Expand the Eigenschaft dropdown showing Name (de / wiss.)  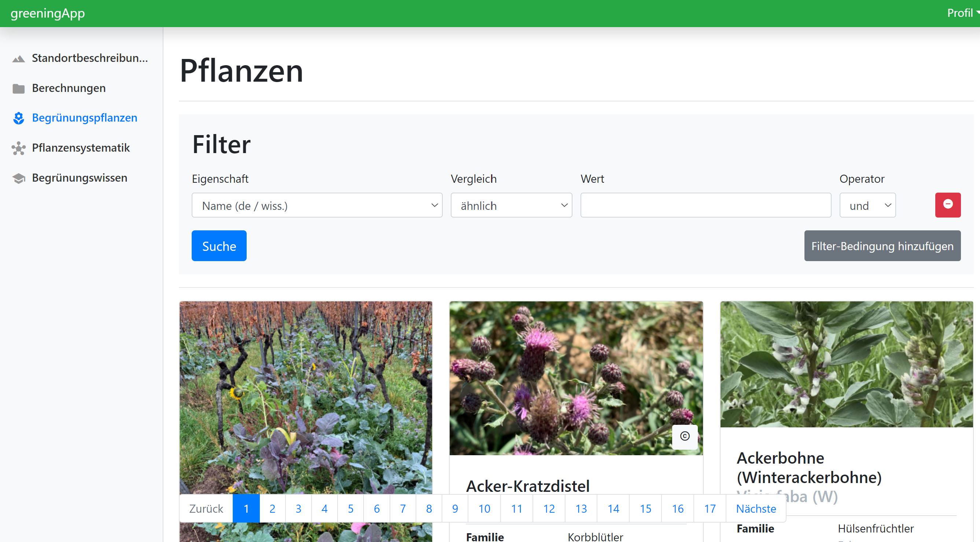[317, 205]
